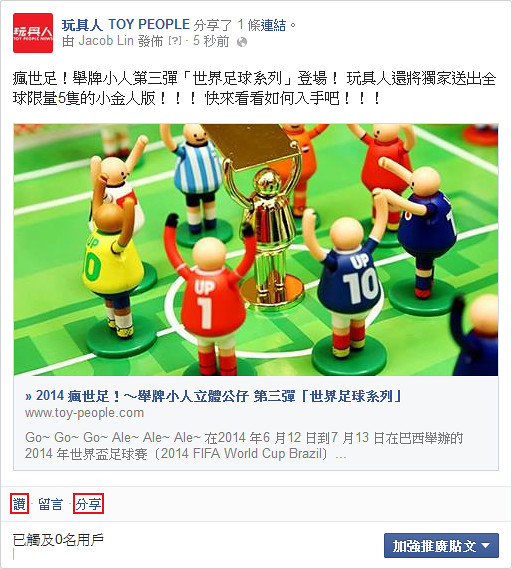Click the red UP 1 figure in photo
512x569 pixels.
[210, 298]
